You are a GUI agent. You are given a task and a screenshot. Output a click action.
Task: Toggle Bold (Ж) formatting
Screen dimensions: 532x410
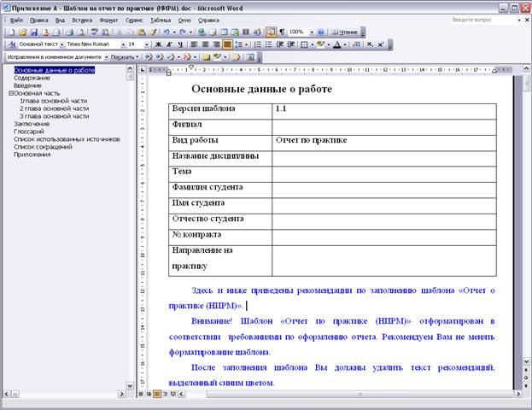tap(158, 44)
